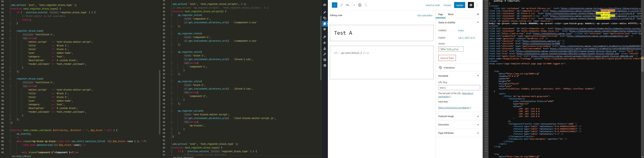644x158 pixels.
Task: Select the Tools pencil icon in editor toolbar
Action: tap(341, 5)
